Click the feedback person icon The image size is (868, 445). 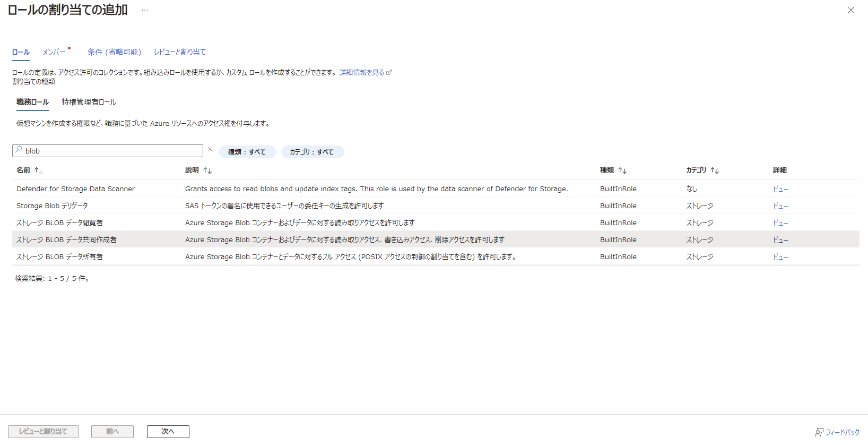[819, 432]
